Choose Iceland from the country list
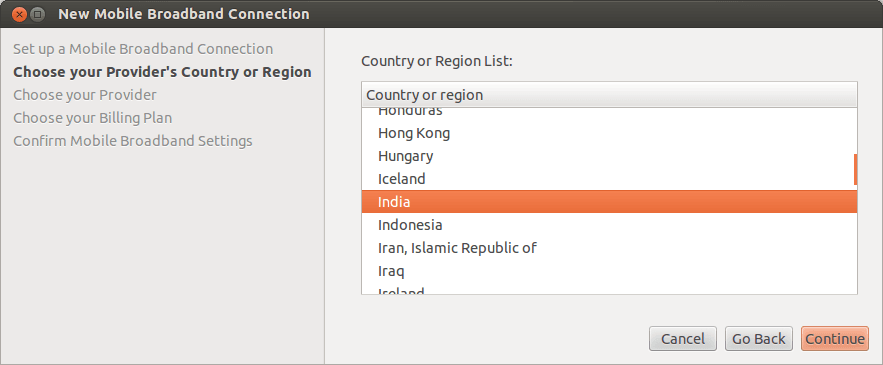The height and width of the screenshot is (365, 883). (609, 179)
